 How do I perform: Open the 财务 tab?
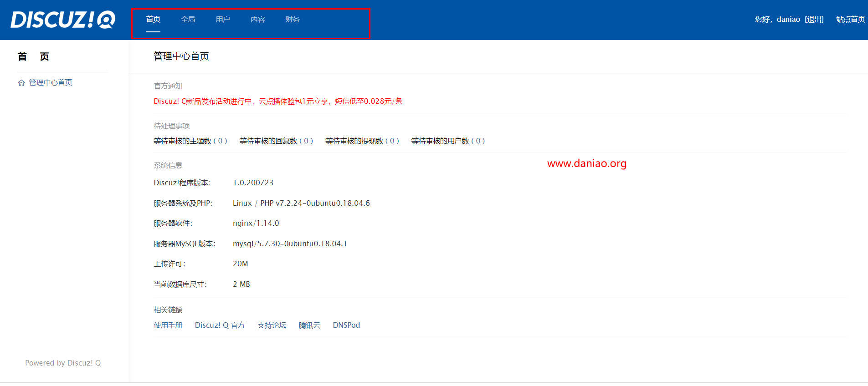tap(293, 20)
